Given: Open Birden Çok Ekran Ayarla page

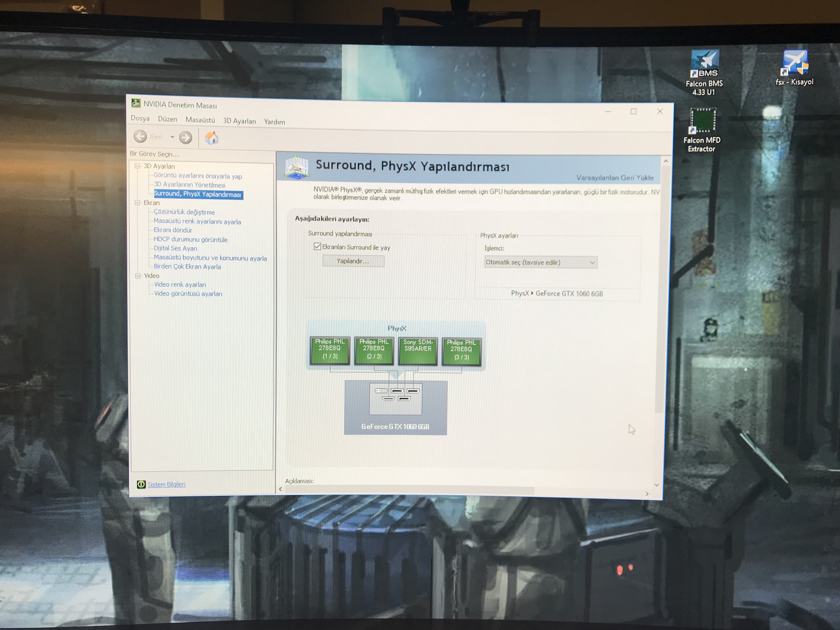Looking at the screenshot, I should pos(187,266).
